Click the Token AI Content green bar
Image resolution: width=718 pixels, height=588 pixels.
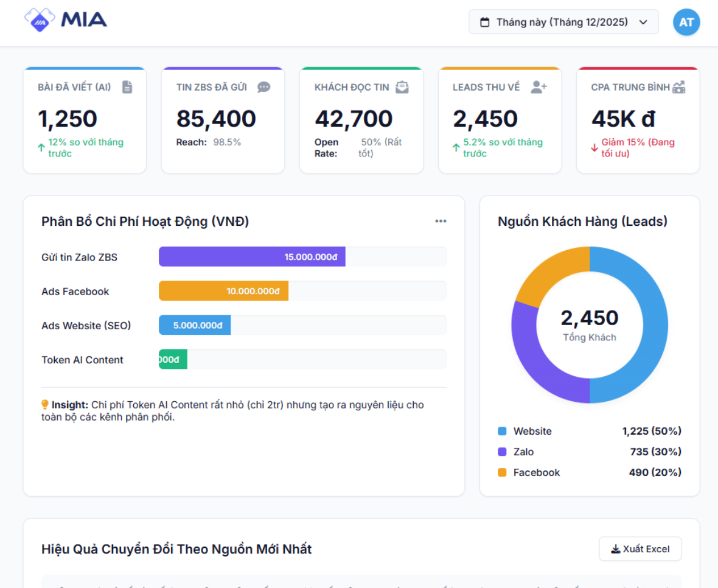point(173,360)
